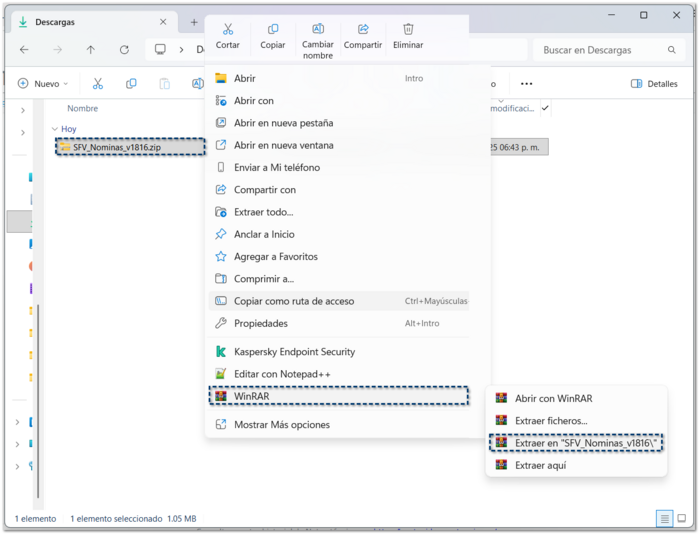This screenshot has height=535, width=700.
Task: Click the Cambiar nombre rename icon
Action: click(318, 30)
